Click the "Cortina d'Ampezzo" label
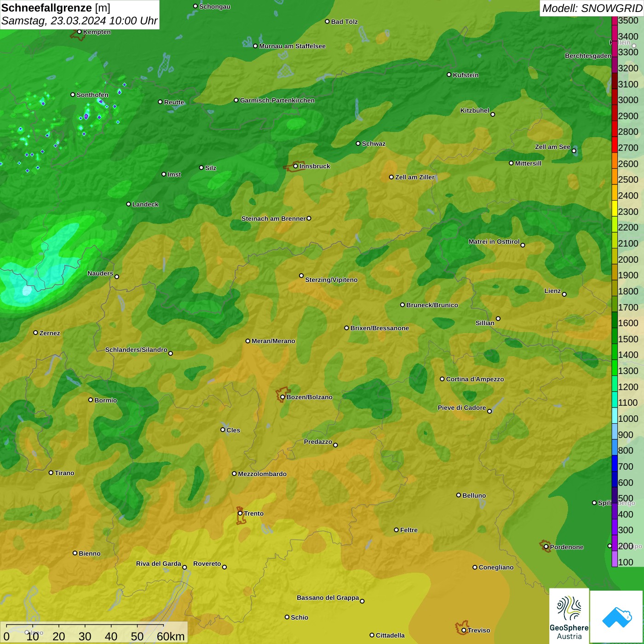The height and width of the screenshot is (644, 644). (x=475, y=379)
